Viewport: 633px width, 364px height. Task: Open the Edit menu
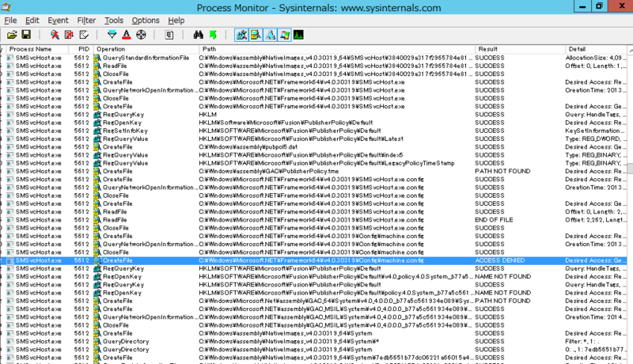click(32, 20)
